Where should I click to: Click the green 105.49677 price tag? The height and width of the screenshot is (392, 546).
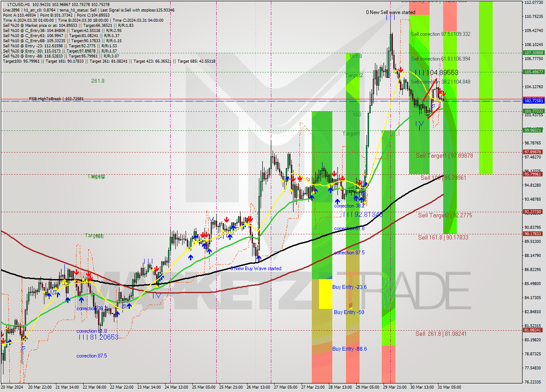click(533, 72)
